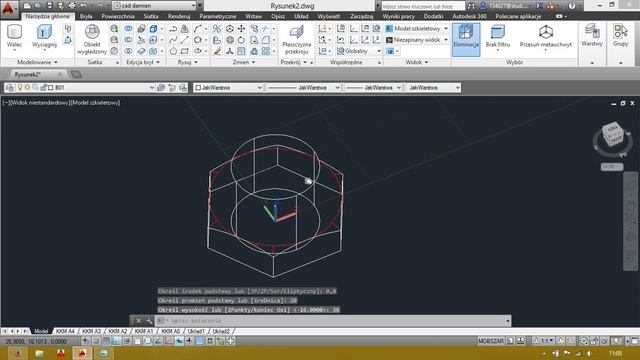Open the Powierzchnia ribbon tab
Image resolution: width=640 pixels, height=360 pixels.
point(118,16)
